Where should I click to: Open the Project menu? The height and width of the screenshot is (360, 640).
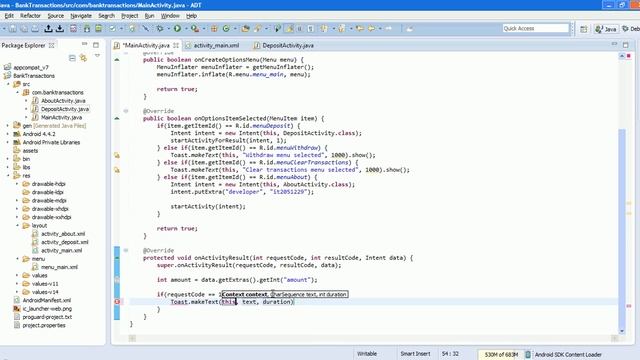point(129,16)
